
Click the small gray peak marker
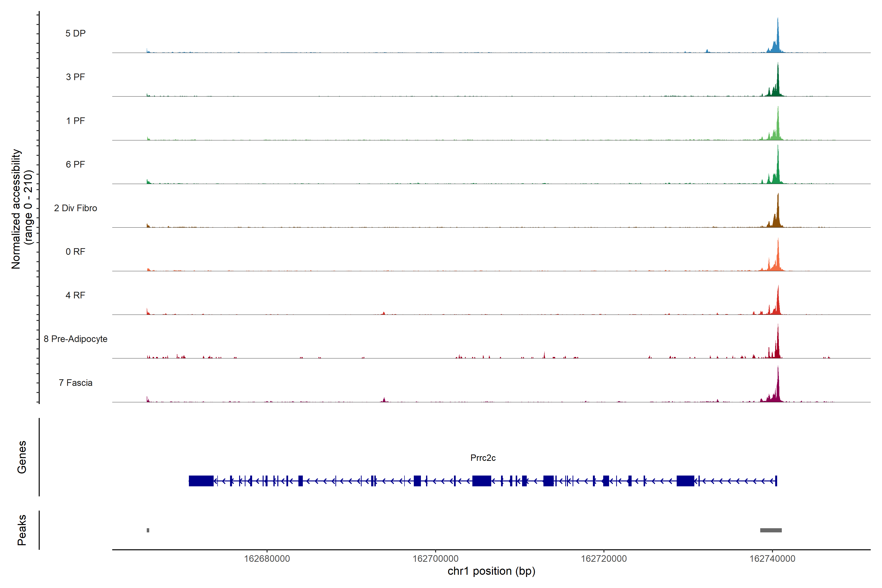point(148,530)
